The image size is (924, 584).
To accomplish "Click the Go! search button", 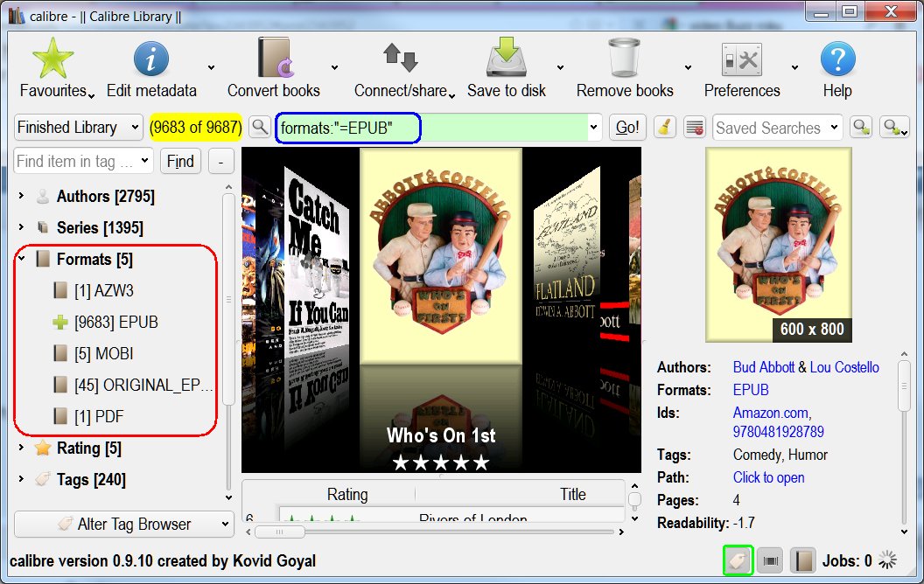I will (x=627, y=127).
